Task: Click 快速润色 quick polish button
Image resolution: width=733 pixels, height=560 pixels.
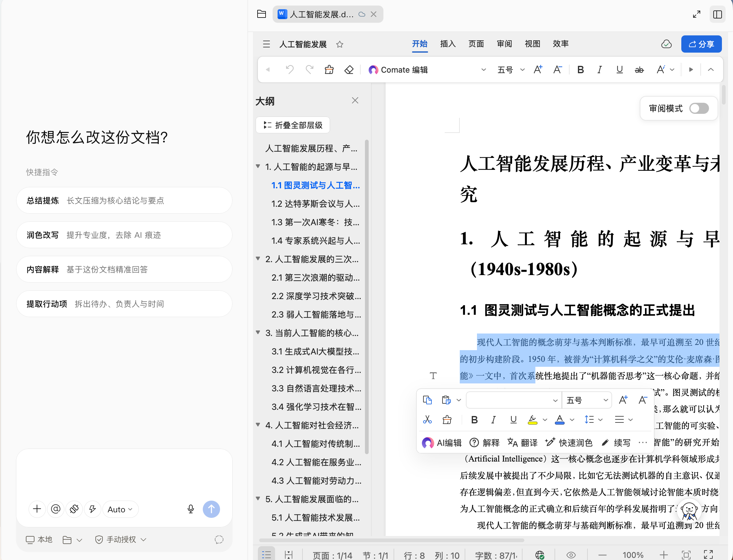Action: click(x=569, y=443)
